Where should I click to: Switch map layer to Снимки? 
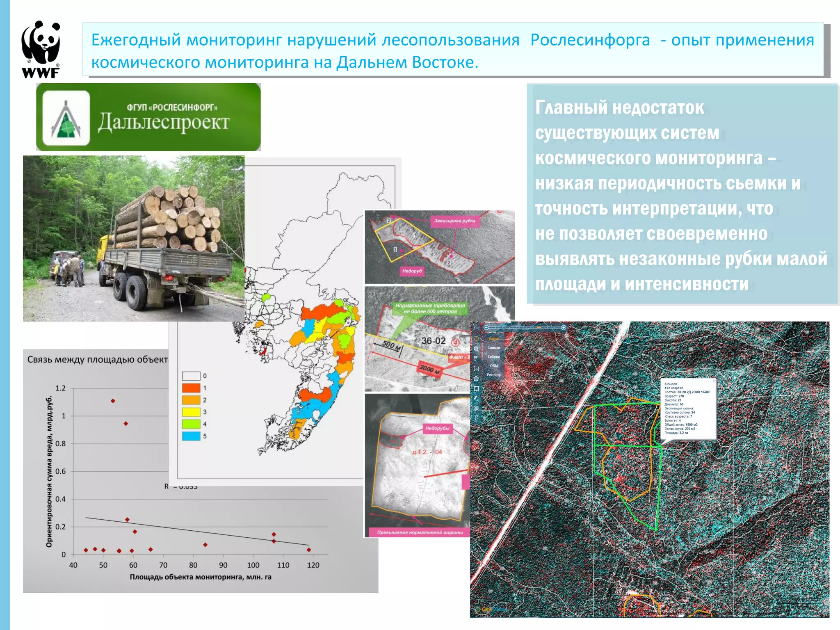[x=494, y=348]
